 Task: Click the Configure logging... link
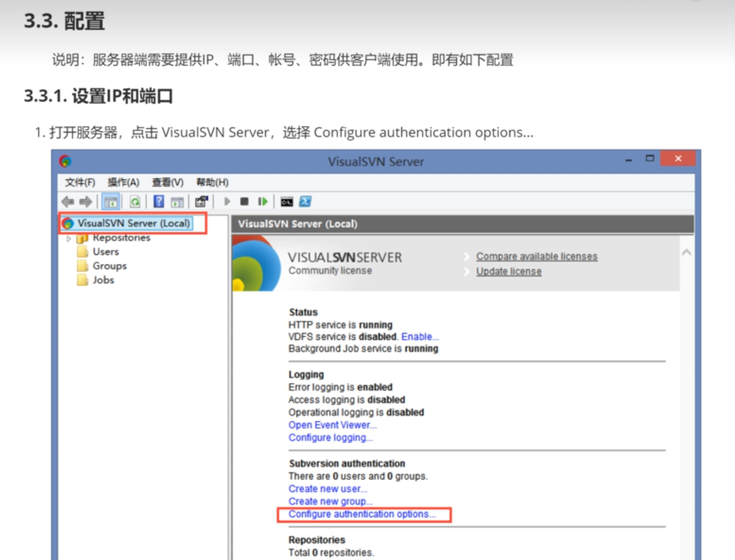tap(330, 438)
